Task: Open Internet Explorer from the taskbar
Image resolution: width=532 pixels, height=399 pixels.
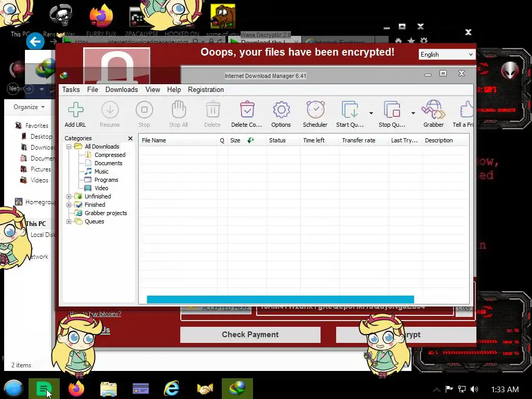Action: [171, 389]
